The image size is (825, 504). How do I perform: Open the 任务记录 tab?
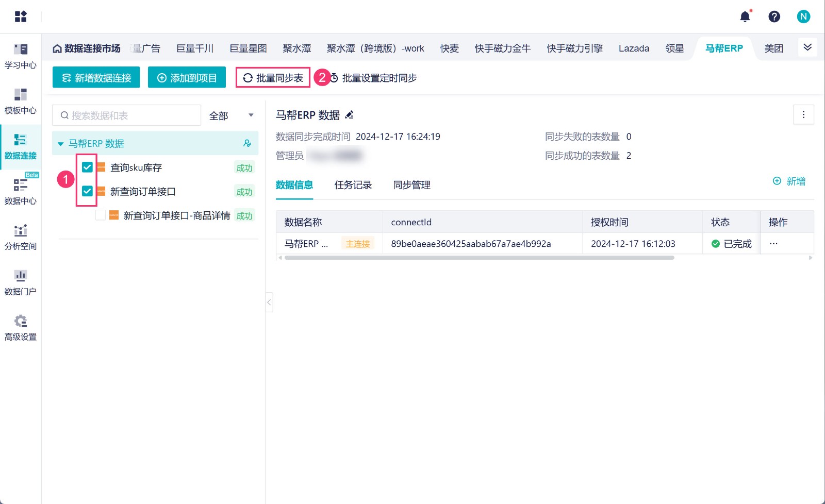353,185
